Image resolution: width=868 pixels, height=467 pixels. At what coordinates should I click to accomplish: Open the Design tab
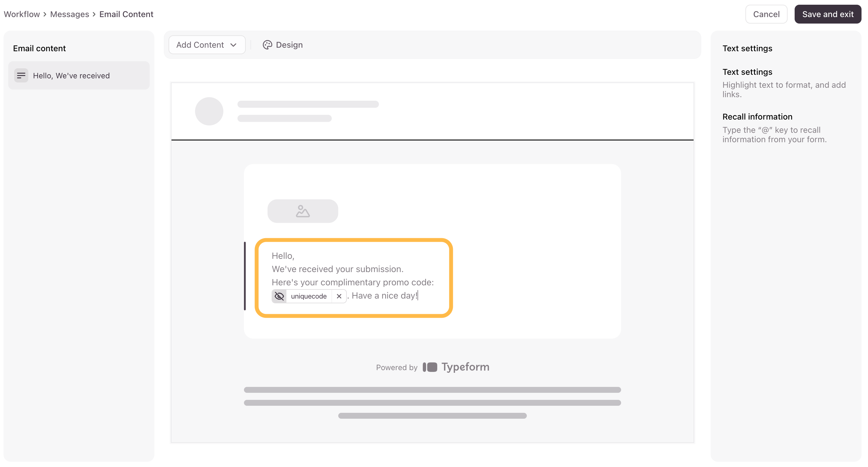click(282, 45)
